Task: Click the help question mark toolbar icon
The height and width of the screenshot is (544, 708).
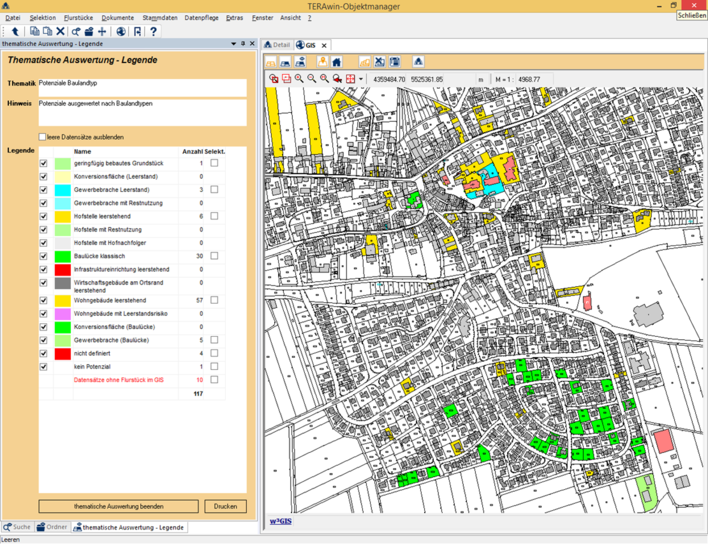Action: (153, 32)
